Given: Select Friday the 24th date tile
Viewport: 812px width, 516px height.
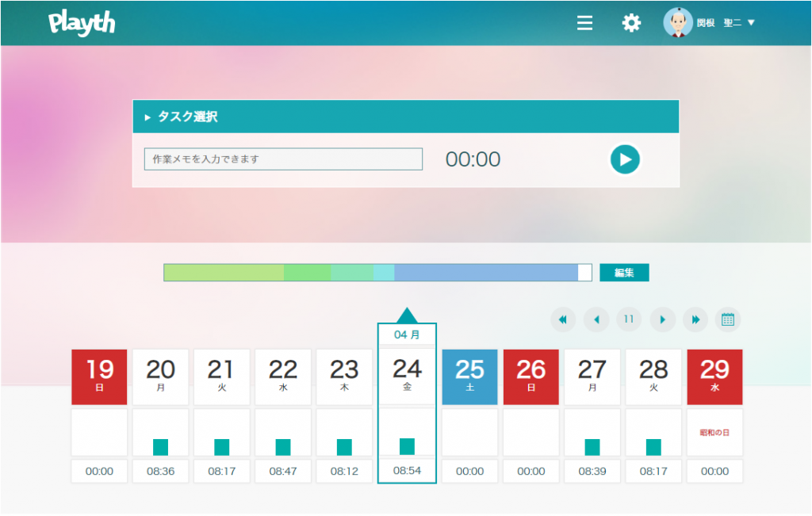Looking at the screenshot, I should pyautogui.click(x=407, y=376).
